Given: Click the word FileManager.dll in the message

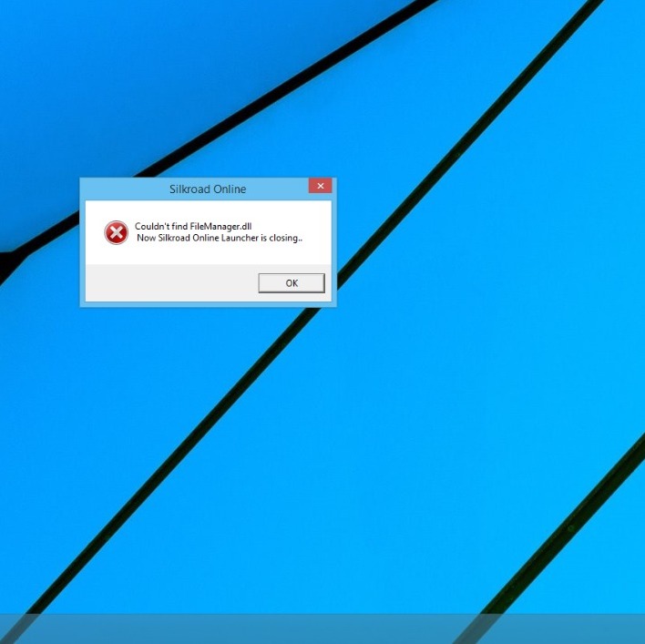Looking at the screenshot, I should [220, 226].
